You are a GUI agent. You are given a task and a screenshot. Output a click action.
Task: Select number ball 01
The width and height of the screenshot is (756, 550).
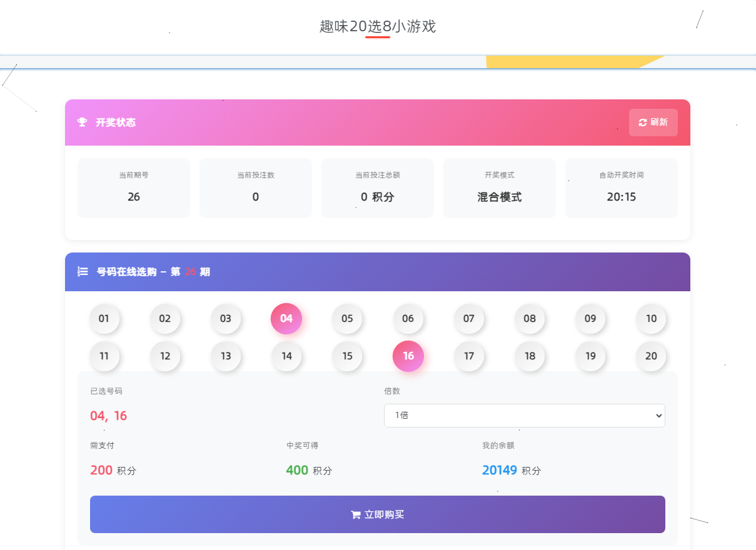[104, 319]
